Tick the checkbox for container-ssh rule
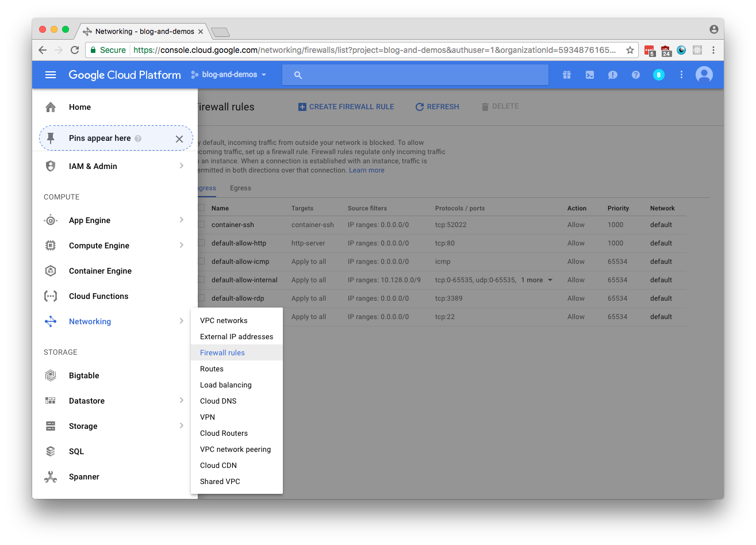This screenshot has width=756, height=545. pyautogui.click(x=201, y=225)
